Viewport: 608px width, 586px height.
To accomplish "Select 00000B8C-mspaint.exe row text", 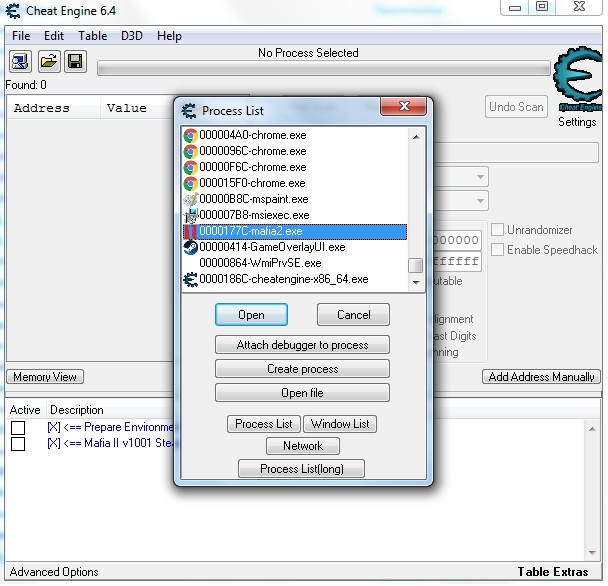I will coord(254,199).
